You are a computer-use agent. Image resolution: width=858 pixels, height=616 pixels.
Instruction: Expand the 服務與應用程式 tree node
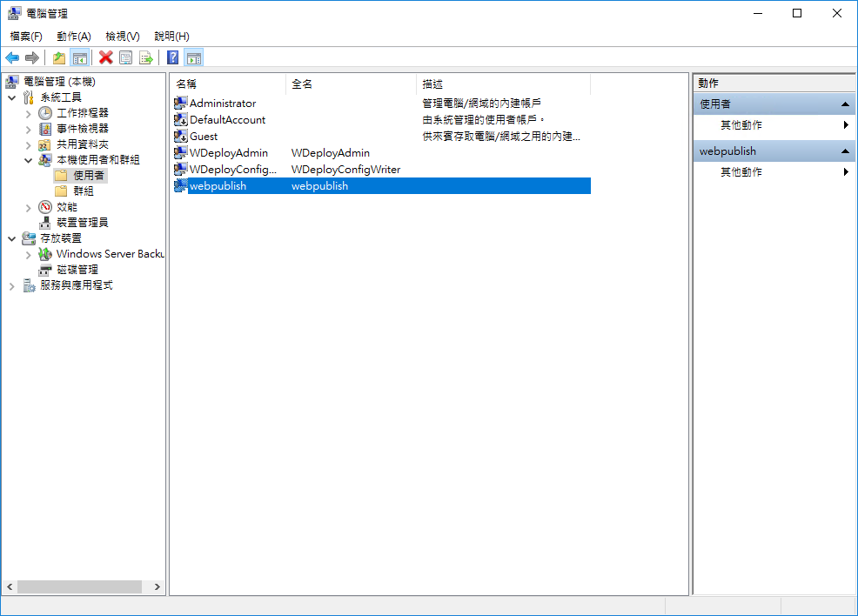(x=12, y=285)
